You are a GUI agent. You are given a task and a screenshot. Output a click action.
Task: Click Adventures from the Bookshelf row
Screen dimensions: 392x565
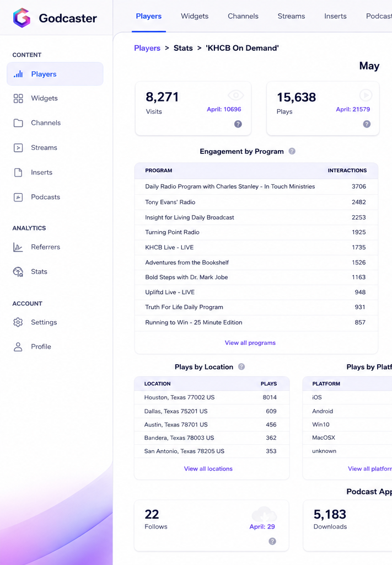[x=256, y=263]
